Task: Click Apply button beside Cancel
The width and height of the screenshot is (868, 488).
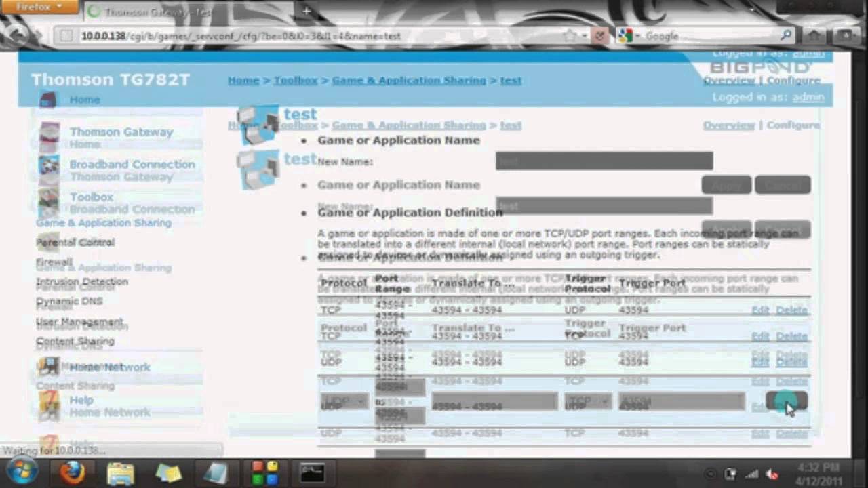Action: coord(726,185)
